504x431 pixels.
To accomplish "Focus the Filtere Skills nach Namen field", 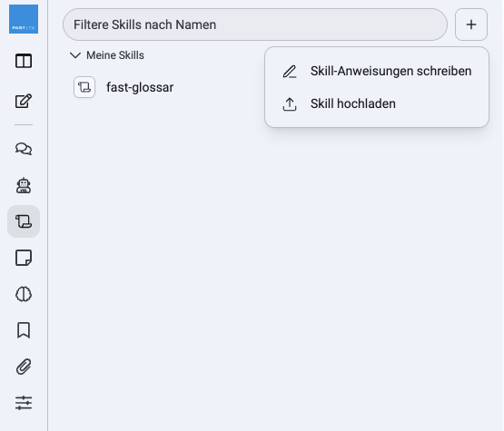I will (x=255, y=24).
